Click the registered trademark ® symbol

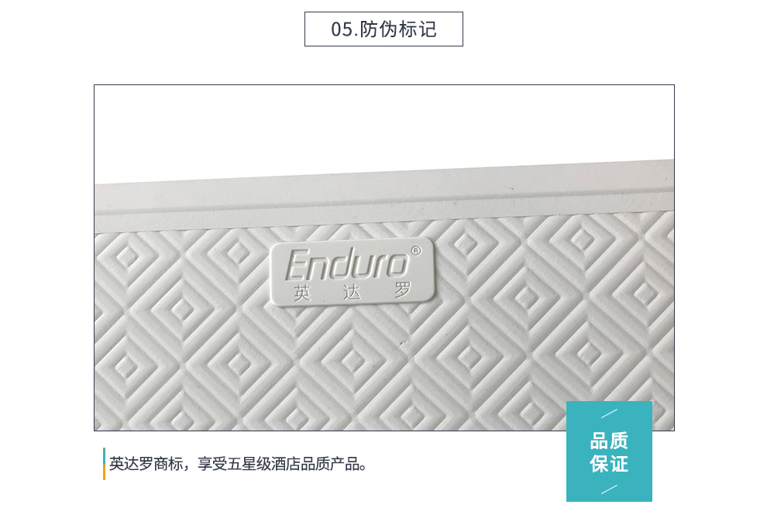[416, 251]
